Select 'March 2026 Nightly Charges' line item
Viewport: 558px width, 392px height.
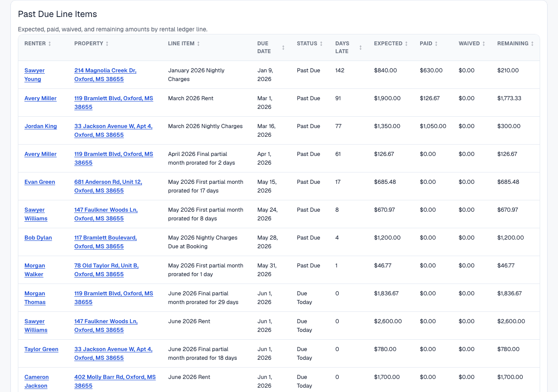point(205,126)
